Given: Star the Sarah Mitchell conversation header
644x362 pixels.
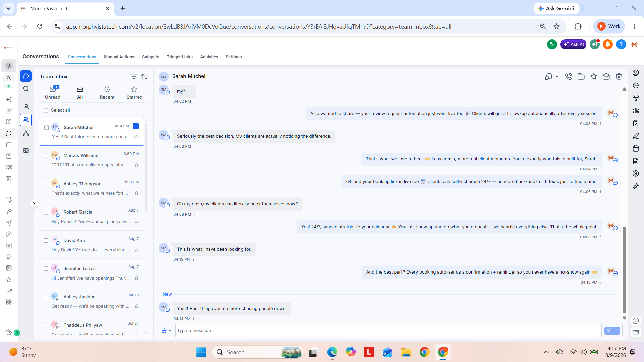Looking at the screenshot, I should click(x=594, y=76).
